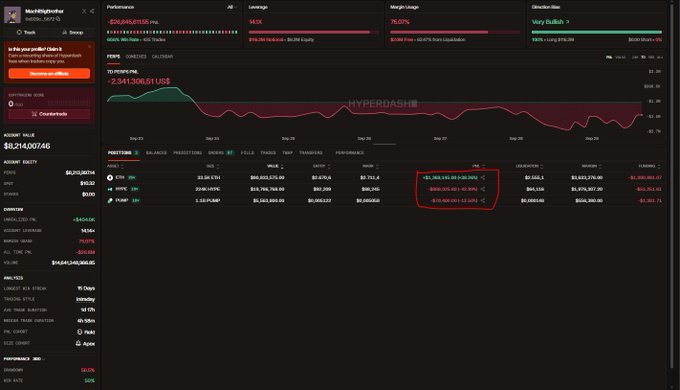Switch to the CALENDAR chart tab
Screen dimensions: 680x390
(x=162, y=57)
